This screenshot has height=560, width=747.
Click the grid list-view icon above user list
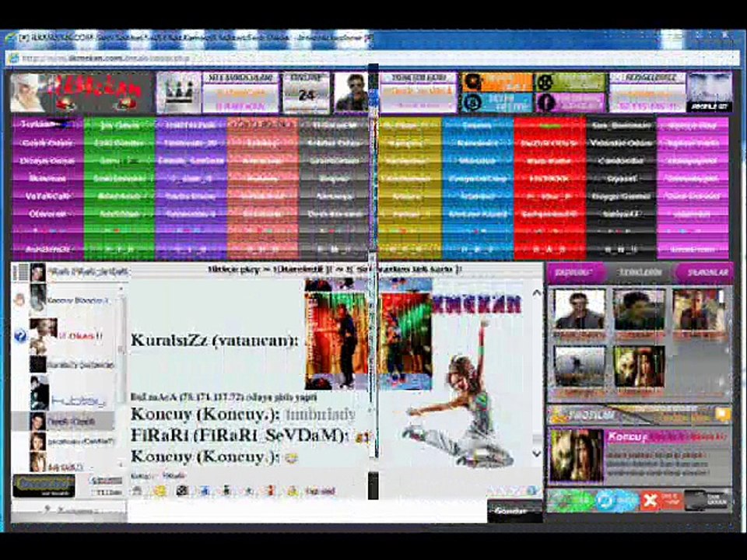(20, 272)
